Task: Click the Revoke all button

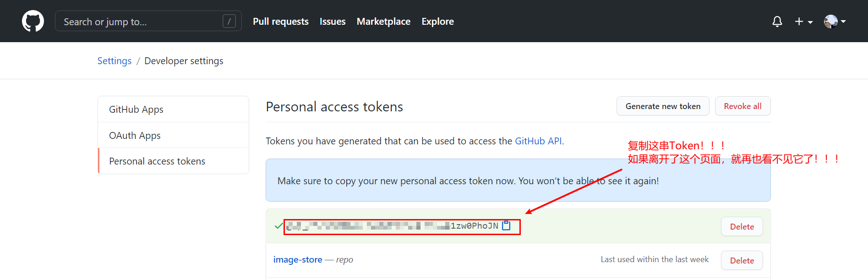Action: click(742, 106)
